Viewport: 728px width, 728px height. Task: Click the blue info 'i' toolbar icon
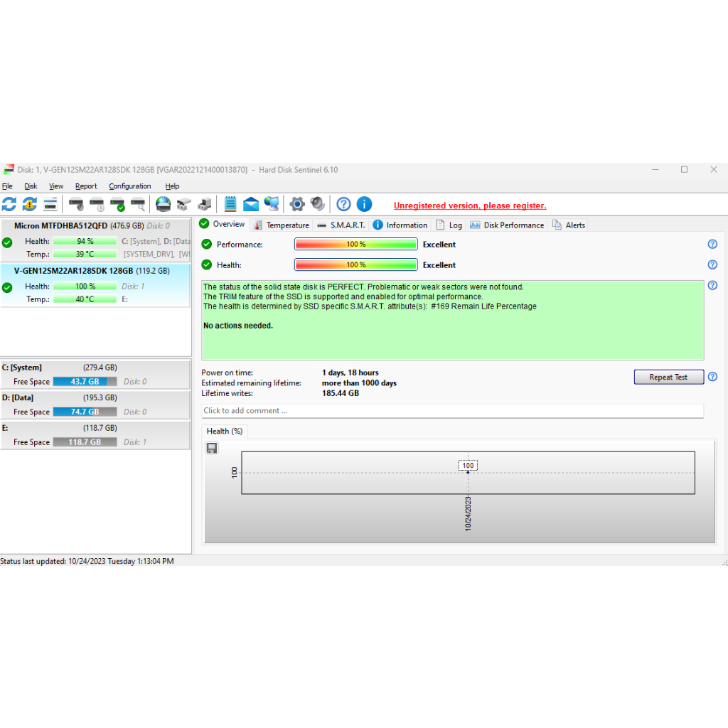coord(364,205)
